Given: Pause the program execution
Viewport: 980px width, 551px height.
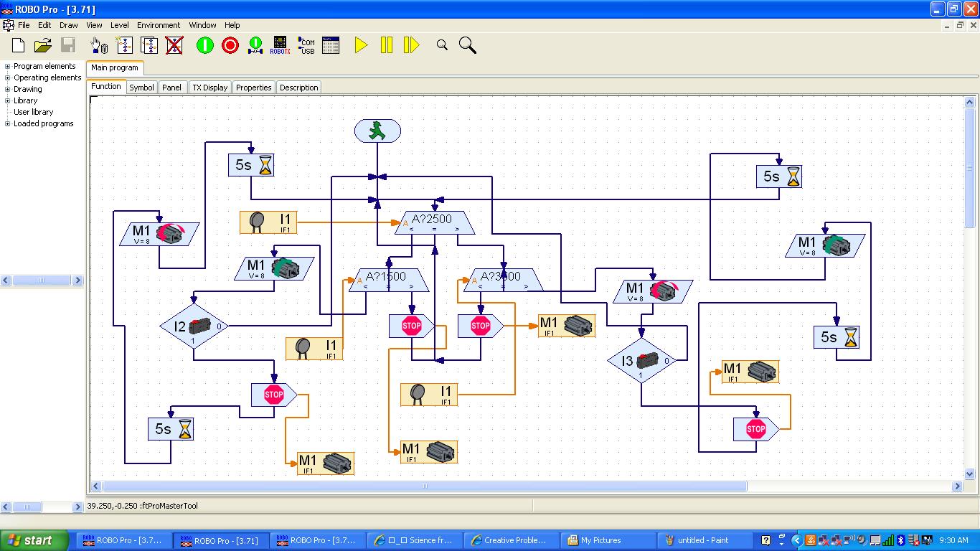Looking at the screenshot, I should point(385,45).
